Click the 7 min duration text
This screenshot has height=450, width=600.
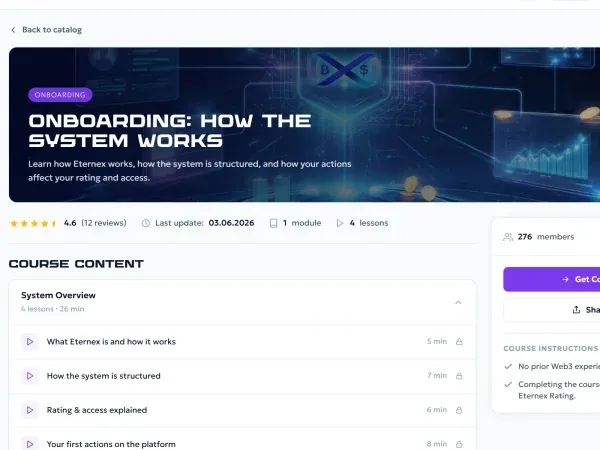pos(437,376)
